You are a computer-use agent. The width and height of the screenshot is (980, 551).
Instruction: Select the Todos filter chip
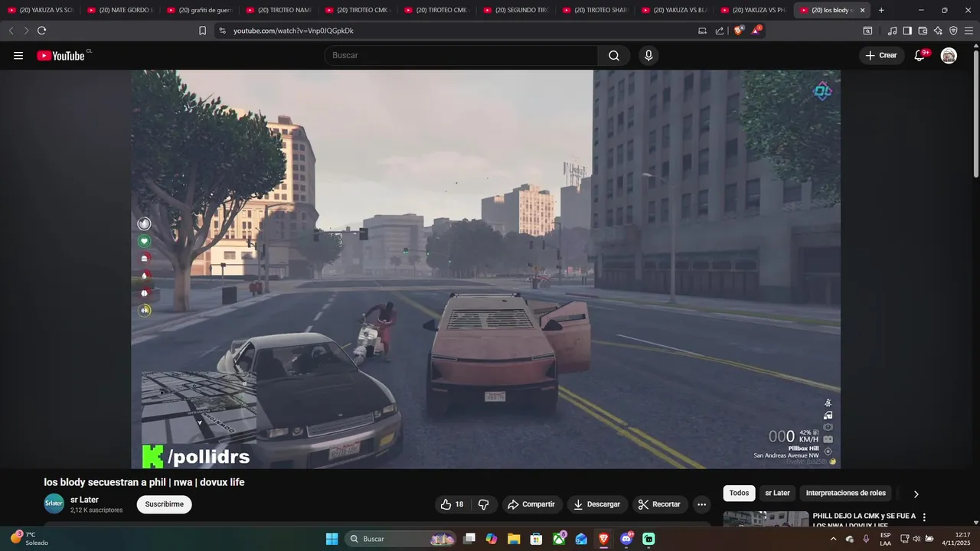pos(739,493)
